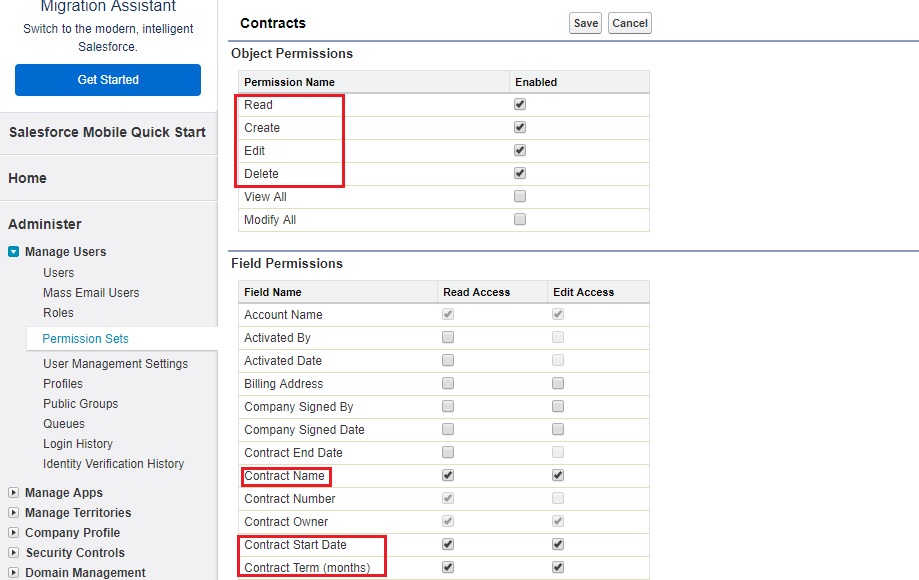
Task: Expand the Manage Territories arrow icon
Action: pyautogui.click(x=13, y=513)
